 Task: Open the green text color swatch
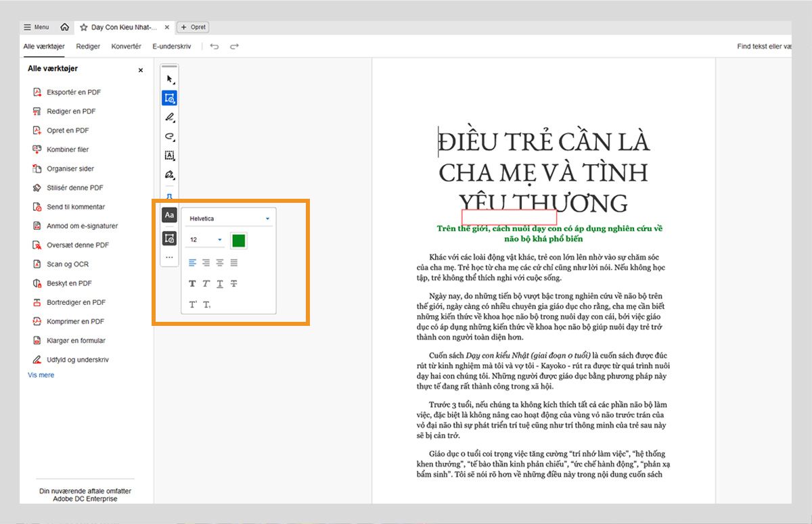pyautogui.click(x=238, y=240)
